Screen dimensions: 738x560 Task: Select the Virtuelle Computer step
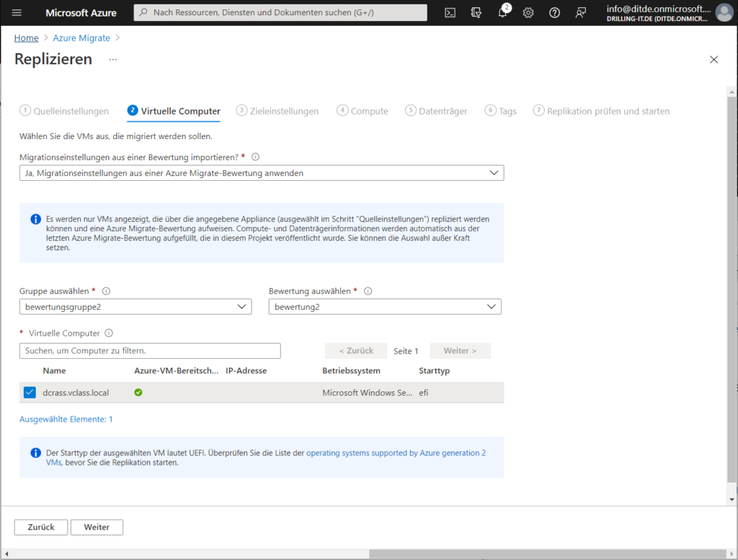tap(174, 111)
